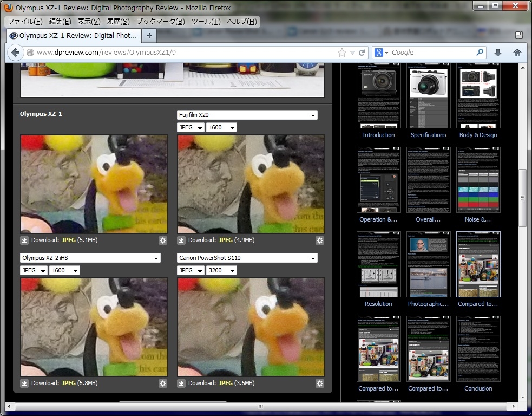Open the 3200 ISO dropdown for Canon
This screenshot has height=416, width=532.
click(x=221, y=270)
